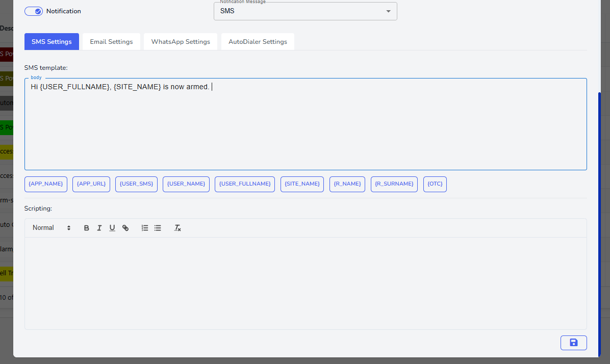Image resolution: width=610 pixels, height=364 pixels.
Task: Expand the Normal text style dropdown
Action: (x=52, y=228)
